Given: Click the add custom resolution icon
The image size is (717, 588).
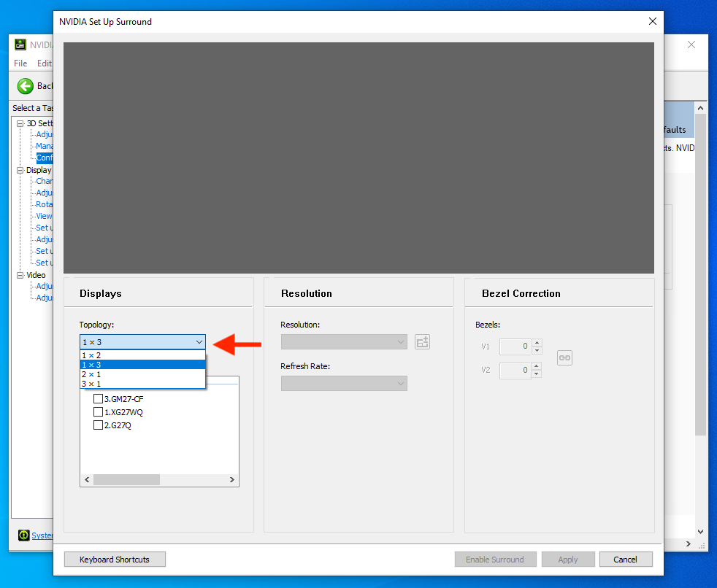Looking at the screenshot, I should [x=422, y=341].
